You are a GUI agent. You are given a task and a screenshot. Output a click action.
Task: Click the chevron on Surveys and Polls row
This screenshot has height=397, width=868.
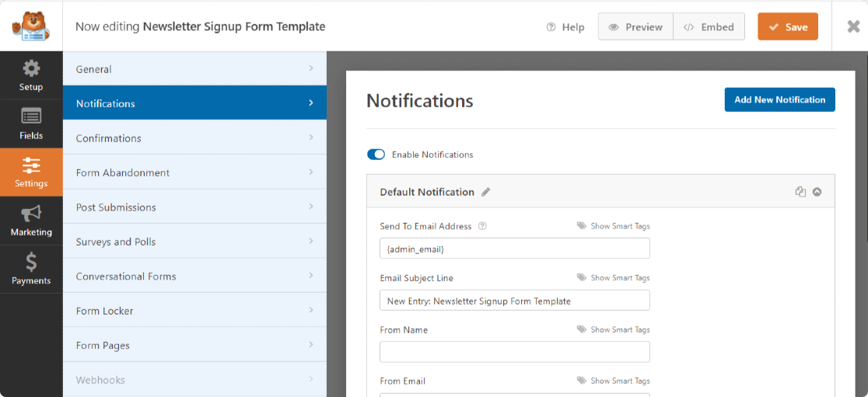tap(311, 241)
